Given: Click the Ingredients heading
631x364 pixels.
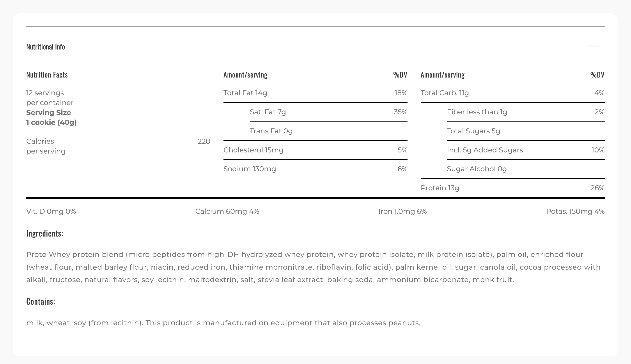Looking at the screenshot, I should (45, 233).
